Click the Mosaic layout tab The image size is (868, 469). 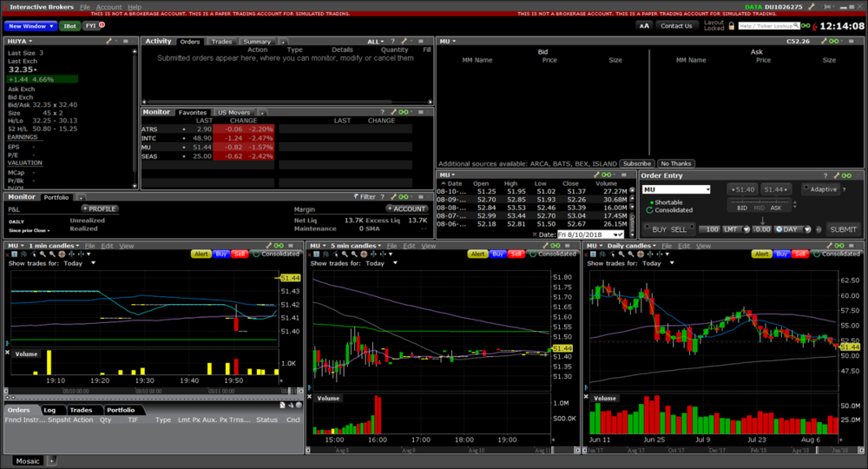pos(28,460)
